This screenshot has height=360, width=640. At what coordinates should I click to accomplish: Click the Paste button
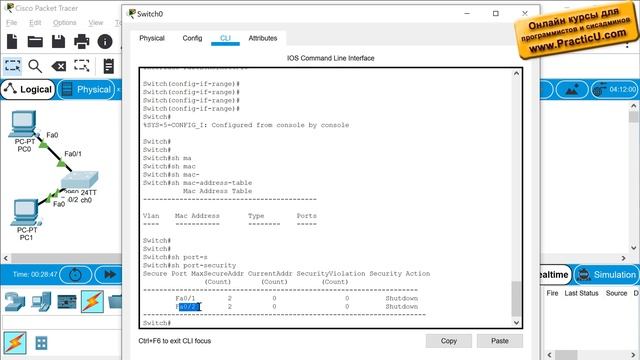click(500, 341)
